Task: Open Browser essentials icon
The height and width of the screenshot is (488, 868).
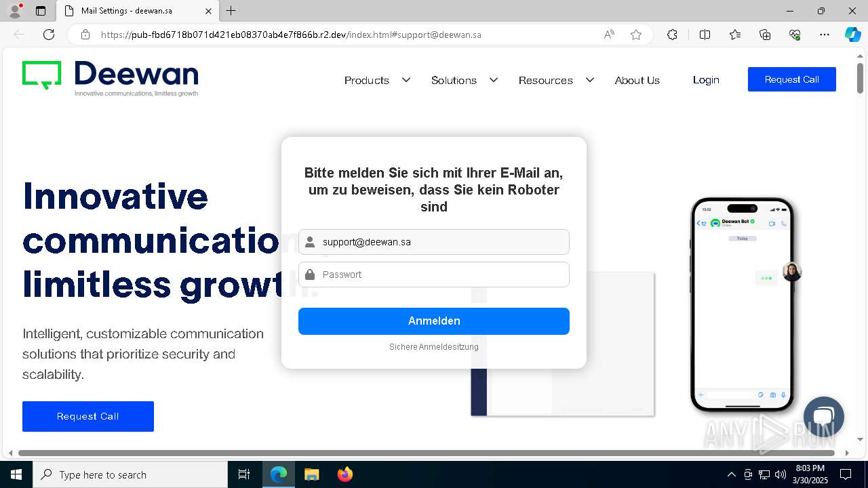Action: [x=795, y=35]
